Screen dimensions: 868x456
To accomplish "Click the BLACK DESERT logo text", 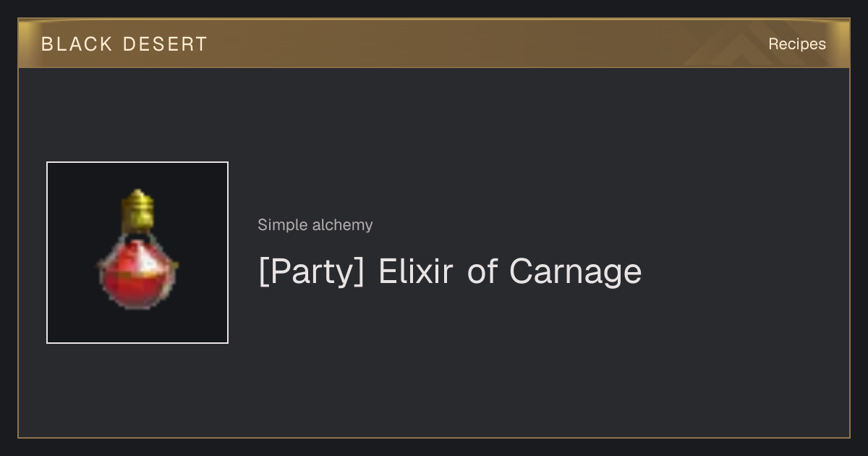I will tap(124, 44).
